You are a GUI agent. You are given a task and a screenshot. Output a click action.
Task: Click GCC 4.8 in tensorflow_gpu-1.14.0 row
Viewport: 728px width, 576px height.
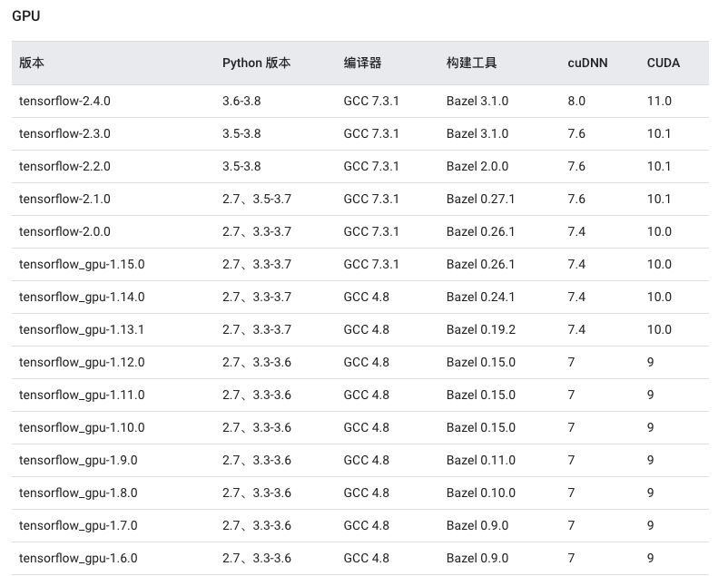pos(367,297)
